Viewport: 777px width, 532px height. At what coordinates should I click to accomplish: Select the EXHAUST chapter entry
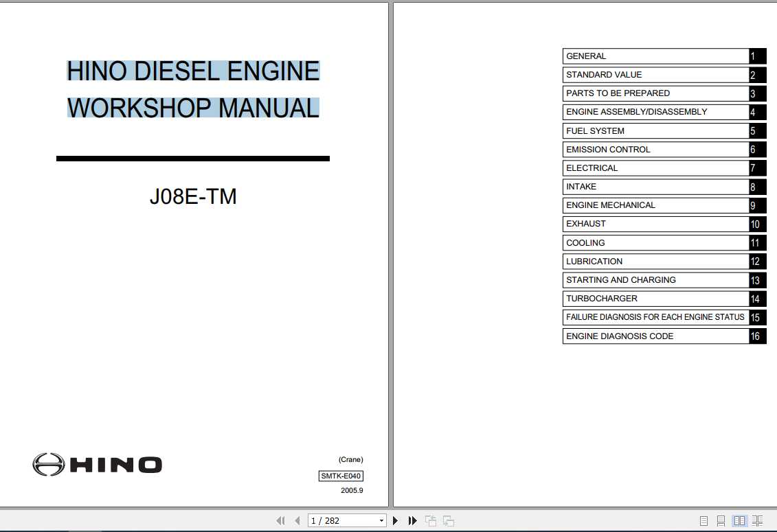tap(664, 224)
